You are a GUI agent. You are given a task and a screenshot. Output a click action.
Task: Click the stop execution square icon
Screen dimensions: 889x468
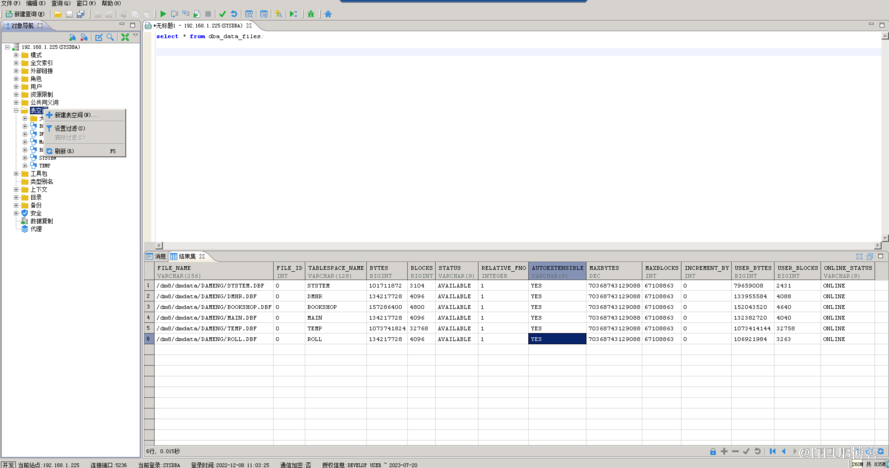pyautogui.click(x=207, y=14)
